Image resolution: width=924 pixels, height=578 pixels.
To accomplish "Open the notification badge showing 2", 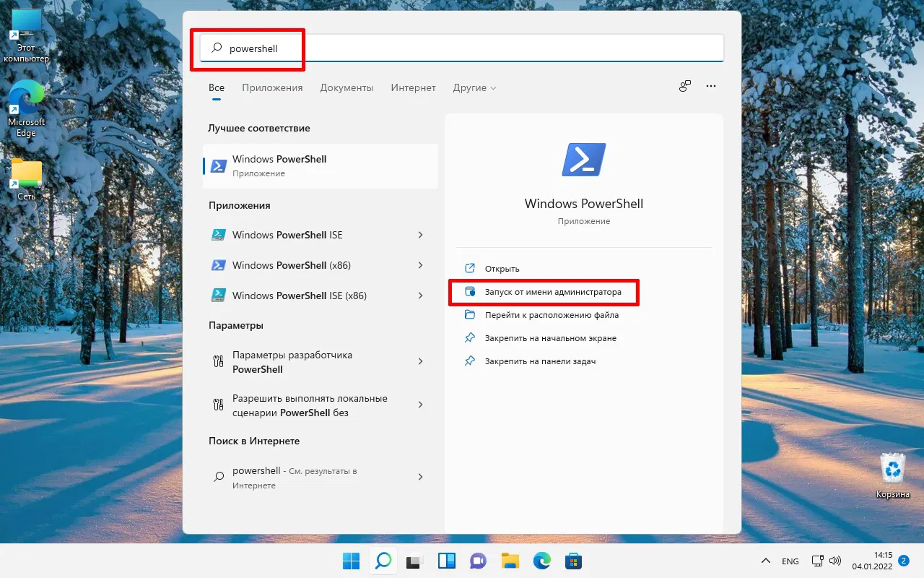I will click(x=904, y=560).
